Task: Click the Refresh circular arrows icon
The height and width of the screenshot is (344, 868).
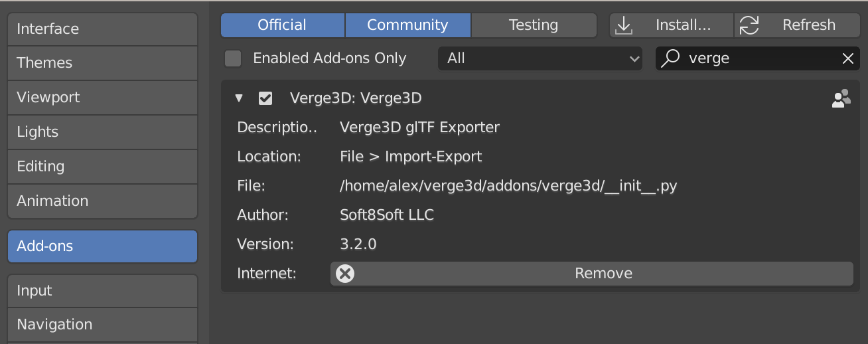Action: (x=749, y=25)
